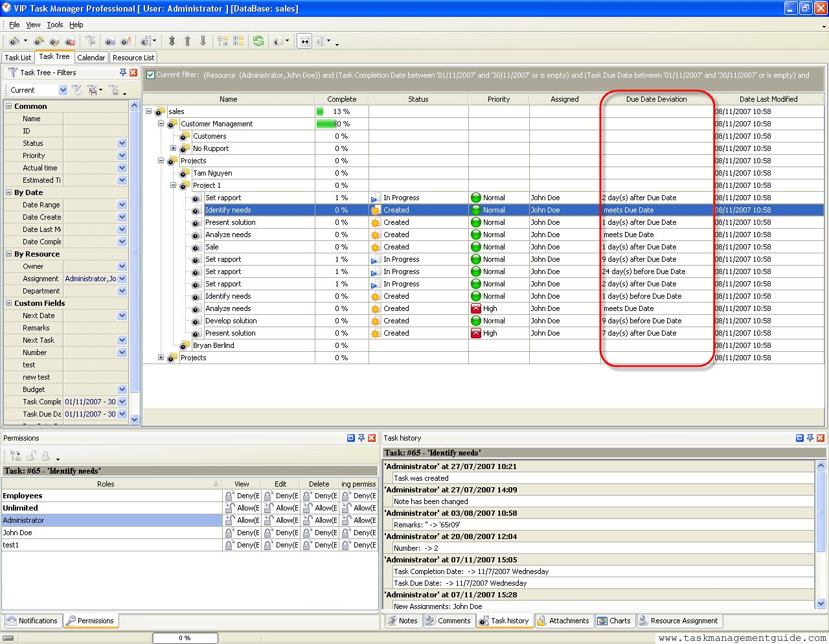The height and width of the screenshot is (644, 829).
Task: Click In Progress status icon of first Set rapport
Action: 376,198
